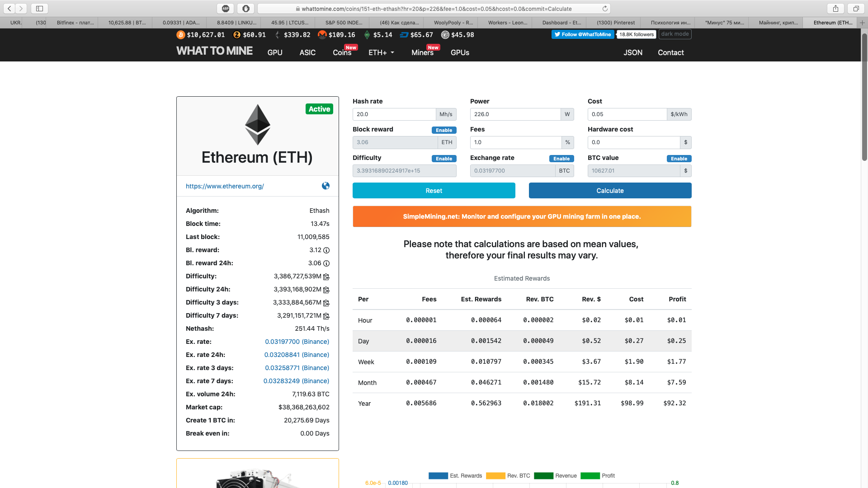Open Ex. rate 24h Binance link
This screenshot has width=868, height=488.
pos(297,355)
